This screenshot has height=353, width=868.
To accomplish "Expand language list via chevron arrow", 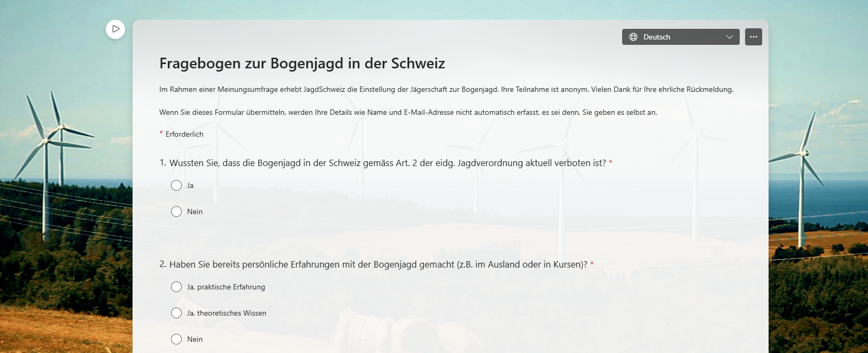I will pos(729,37).
